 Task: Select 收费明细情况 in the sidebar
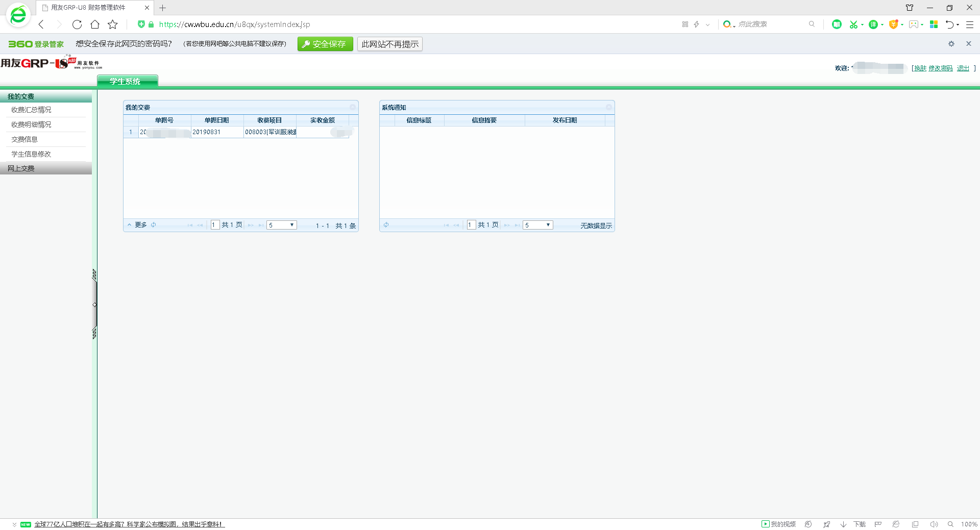[31, 124]
